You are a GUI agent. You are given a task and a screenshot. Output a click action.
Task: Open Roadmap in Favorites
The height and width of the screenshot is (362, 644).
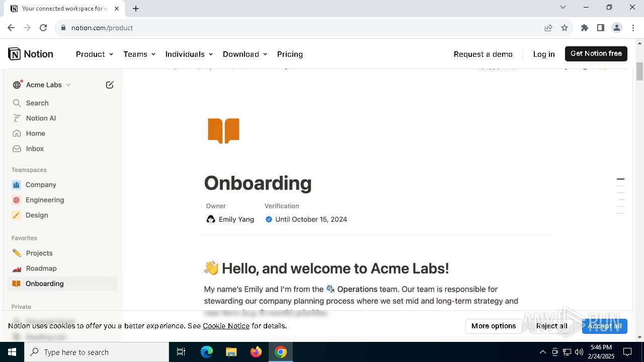pos(41,268)
